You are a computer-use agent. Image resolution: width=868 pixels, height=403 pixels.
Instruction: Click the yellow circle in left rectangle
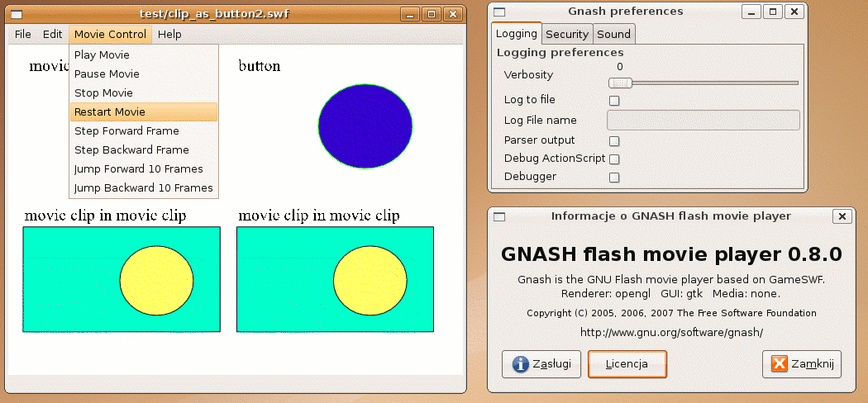157,280
